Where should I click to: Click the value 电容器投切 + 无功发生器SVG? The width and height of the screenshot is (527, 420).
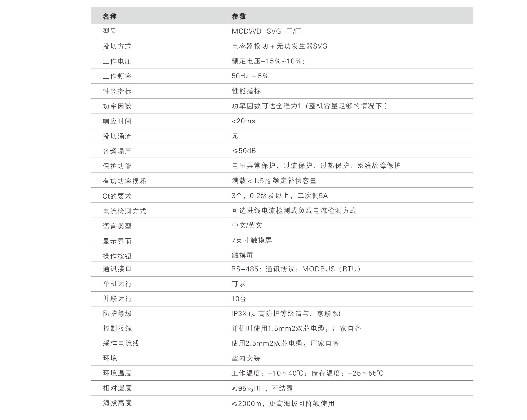click(280, 46)
